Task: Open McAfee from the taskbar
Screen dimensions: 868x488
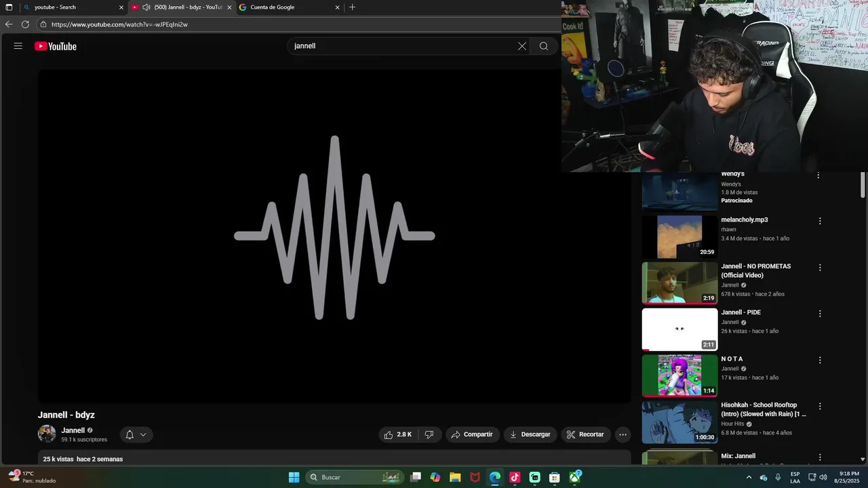Action: pyautogui.click(x=475, y=477)
